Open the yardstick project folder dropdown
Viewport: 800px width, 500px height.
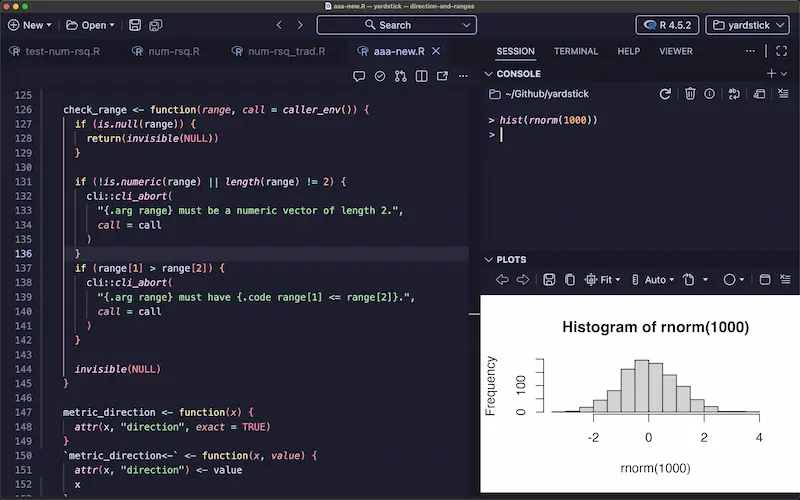[x=747, y=25]
